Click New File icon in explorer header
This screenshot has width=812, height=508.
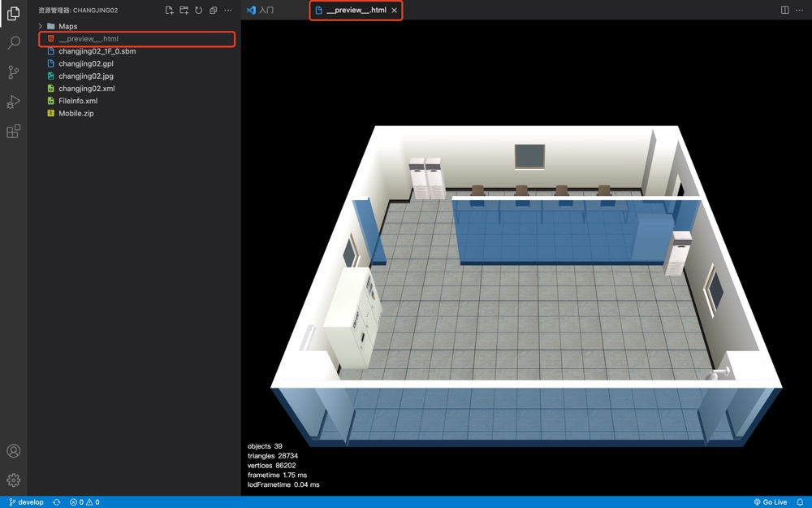[x=169, y=11]
